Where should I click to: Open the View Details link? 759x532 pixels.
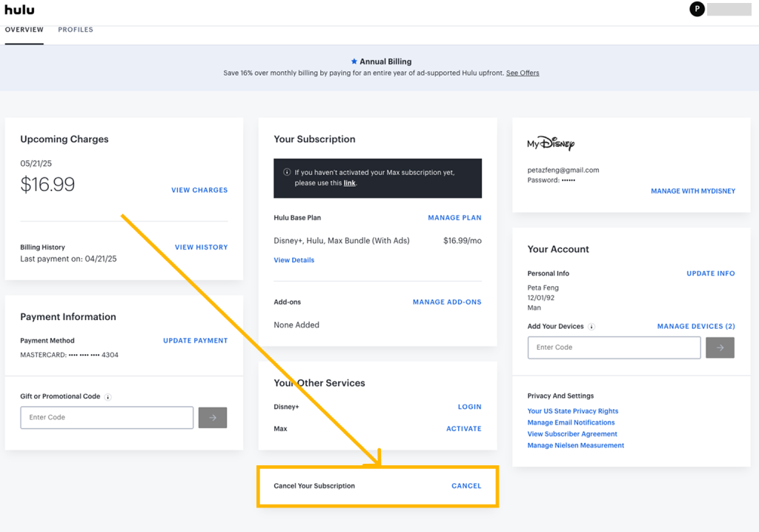point(294,260)
